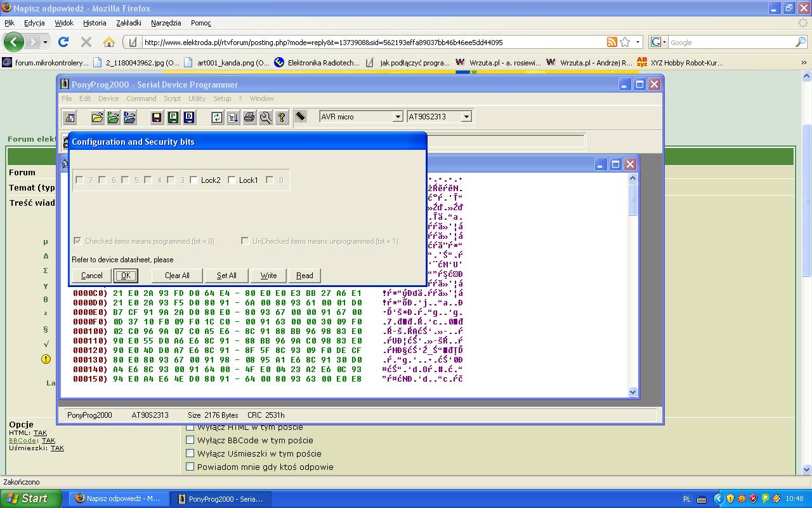Toggle the Lock2 checkbox

click(x=193, y=180)
